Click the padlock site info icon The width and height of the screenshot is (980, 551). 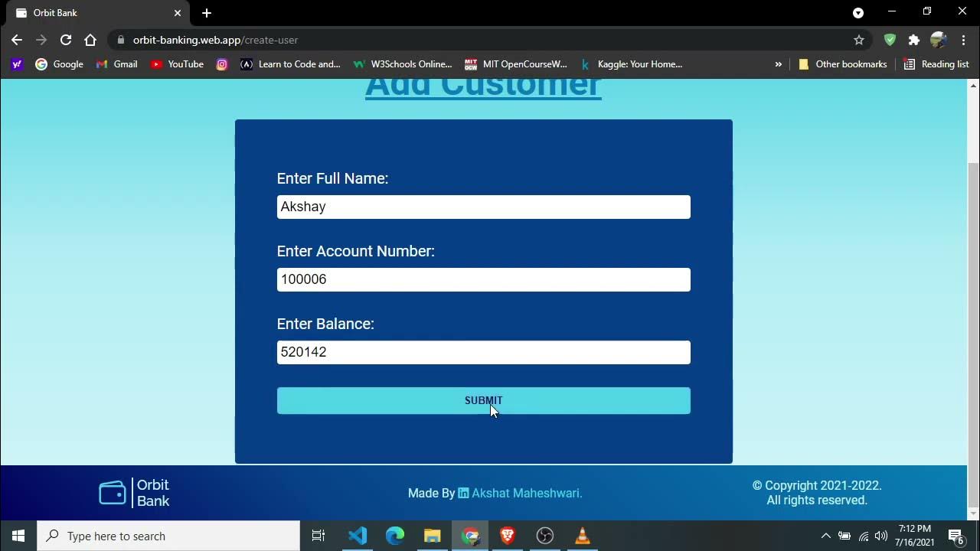tap(121, 40)
